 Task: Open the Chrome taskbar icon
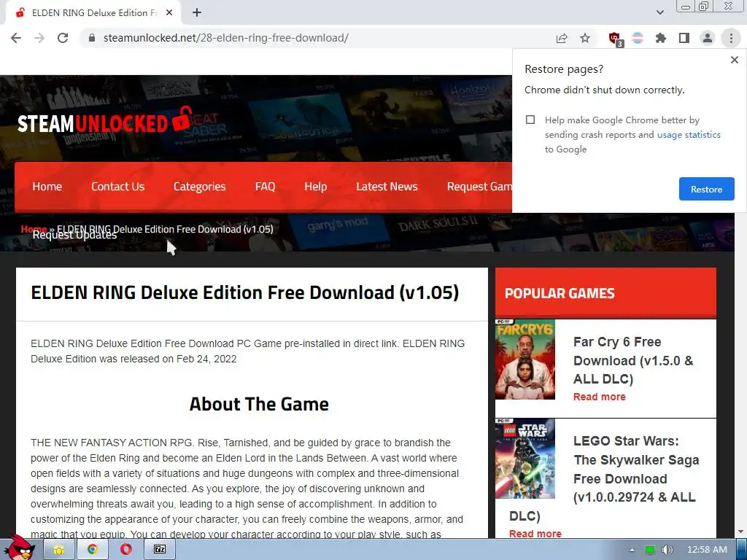93,550
